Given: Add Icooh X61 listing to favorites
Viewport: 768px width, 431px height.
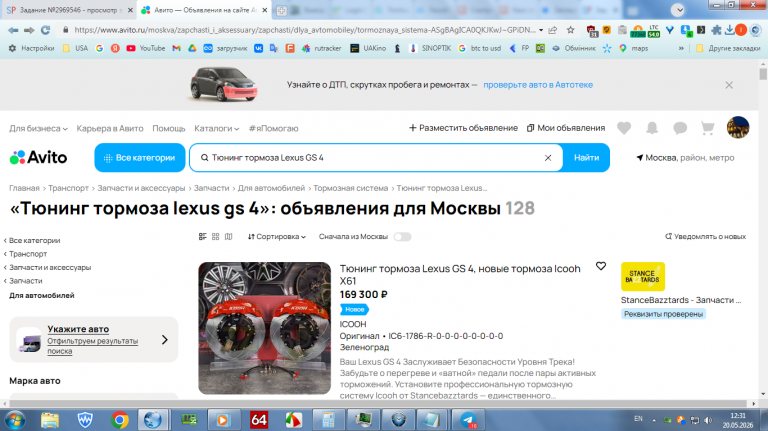Looking at the screenshot, I should pyautogui.click(x=601, y=266).
